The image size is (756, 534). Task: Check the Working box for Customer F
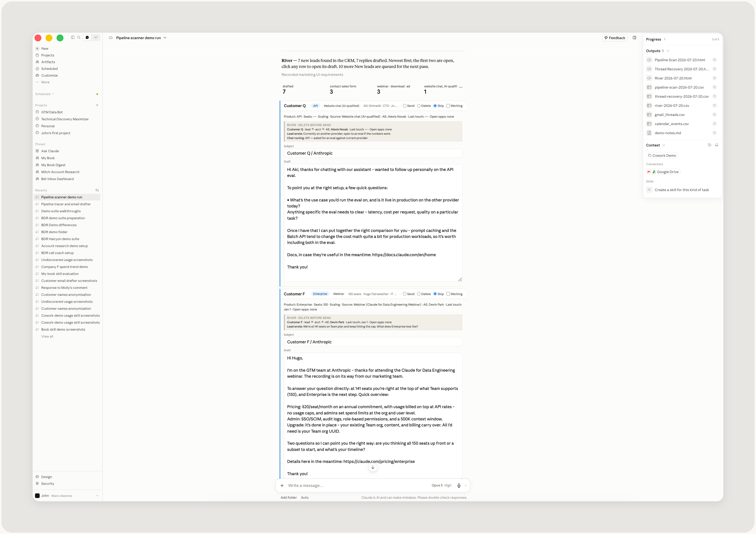point(448,294)
